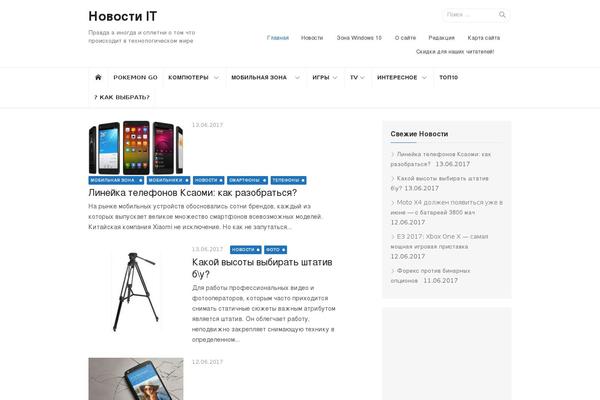
Task: Open Зона Windows 10 link
Action: (359, 38)
